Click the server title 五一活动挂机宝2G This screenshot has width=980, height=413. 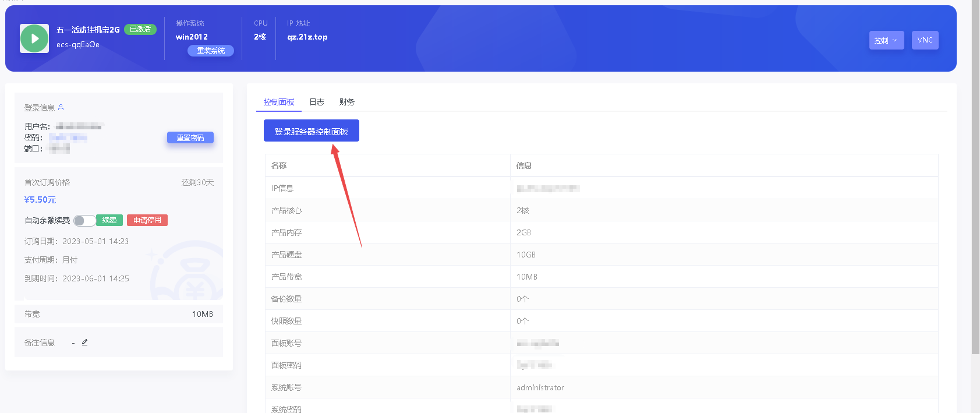(x=88, y=30)
